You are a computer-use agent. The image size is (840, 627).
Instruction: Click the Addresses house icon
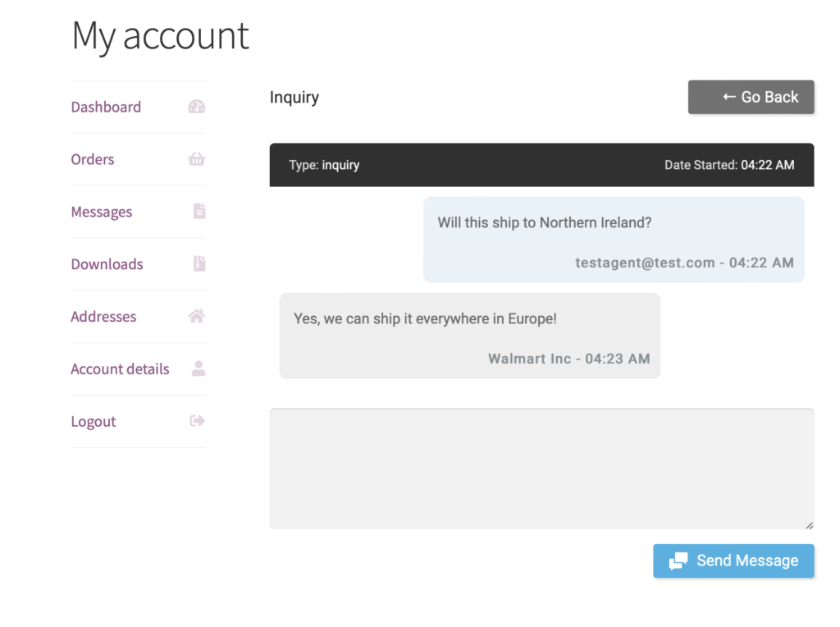pyautogui.click(x=197, y=316)
